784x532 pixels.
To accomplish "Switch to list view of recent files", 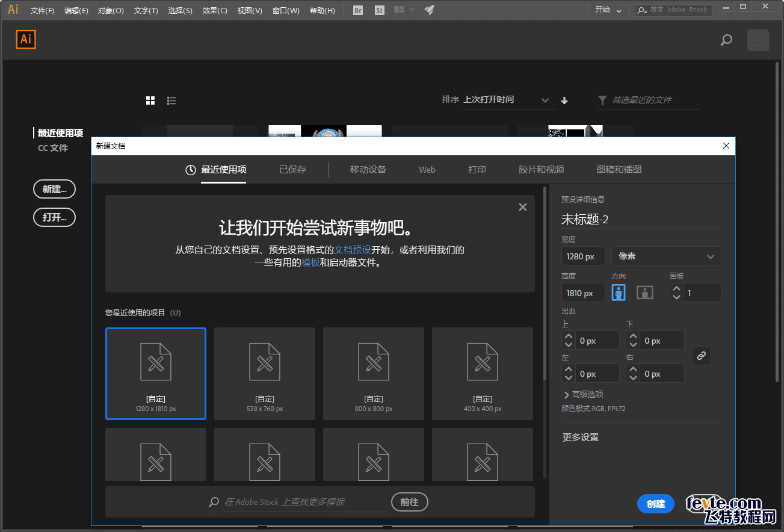I will (x=171, y=101).
